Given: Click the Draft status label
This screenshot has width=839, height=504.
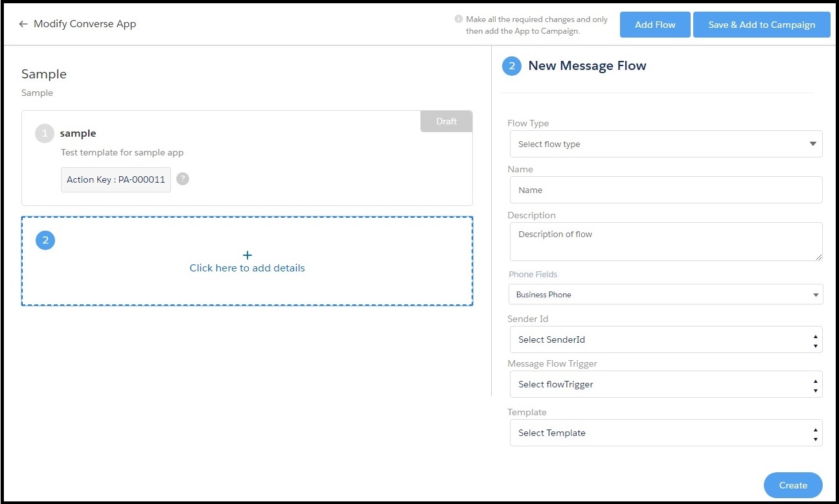Looking at the screenshot, I should pyautogui.click(x=446, y=121).
